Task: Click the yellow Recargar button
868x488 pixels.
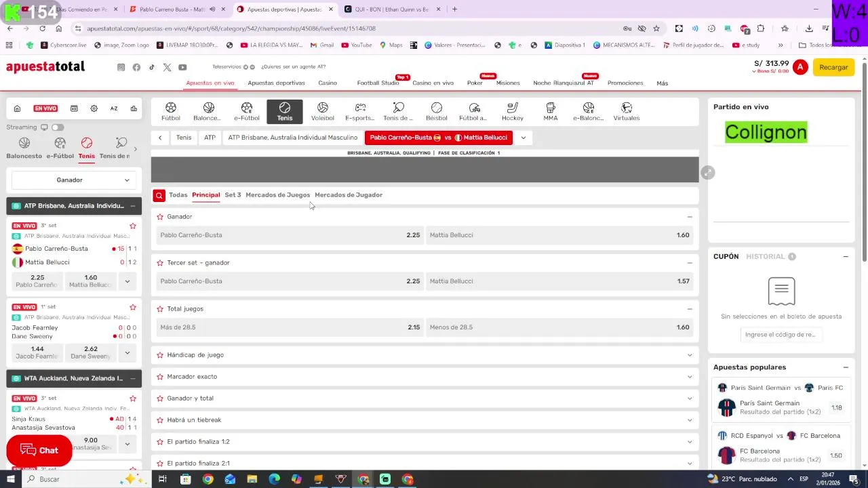Action: [x=833, y=67]
